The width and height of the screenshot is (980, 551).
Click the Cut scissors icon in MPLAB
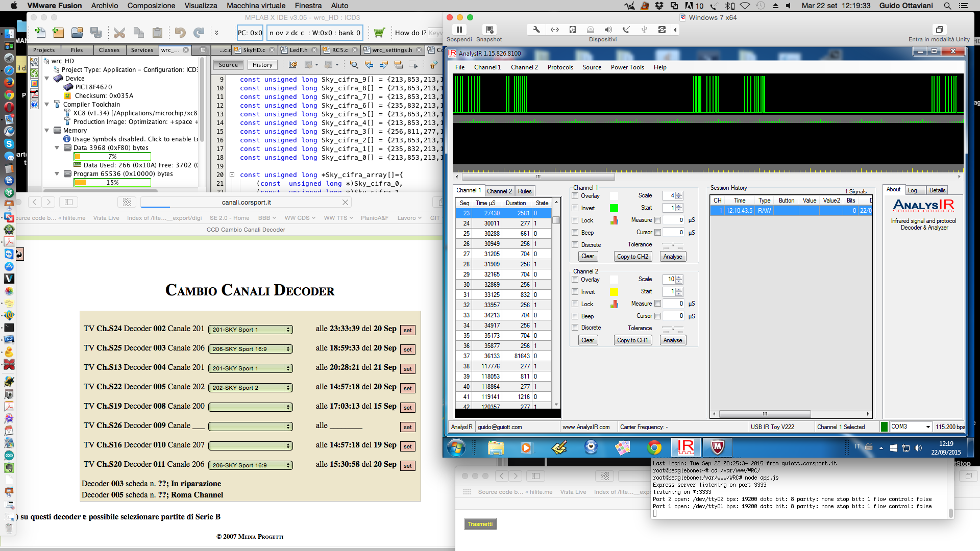[x=119, y=33]
